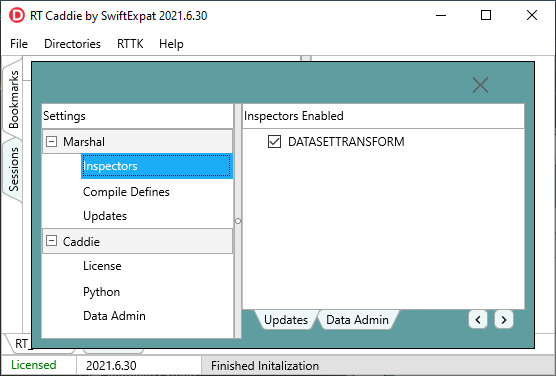Click the Inspectors Enabled header
This screenshot has width=556, height=376.
pyautogui.click(x=383, y=116)
